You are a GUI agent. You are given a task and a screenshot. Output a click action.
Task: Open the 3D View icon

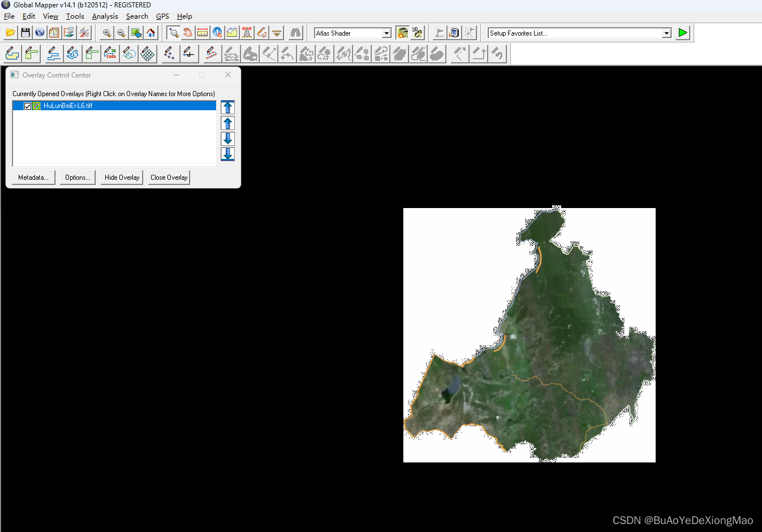click(x=417, y=33)
